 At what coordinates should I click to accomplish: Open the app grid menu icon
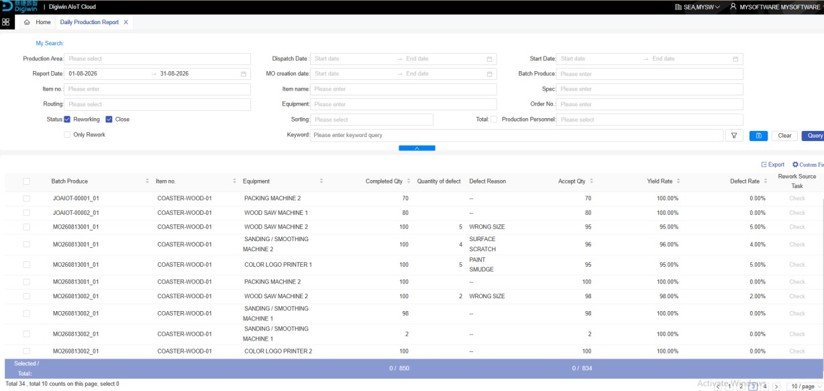coord(6,22)
